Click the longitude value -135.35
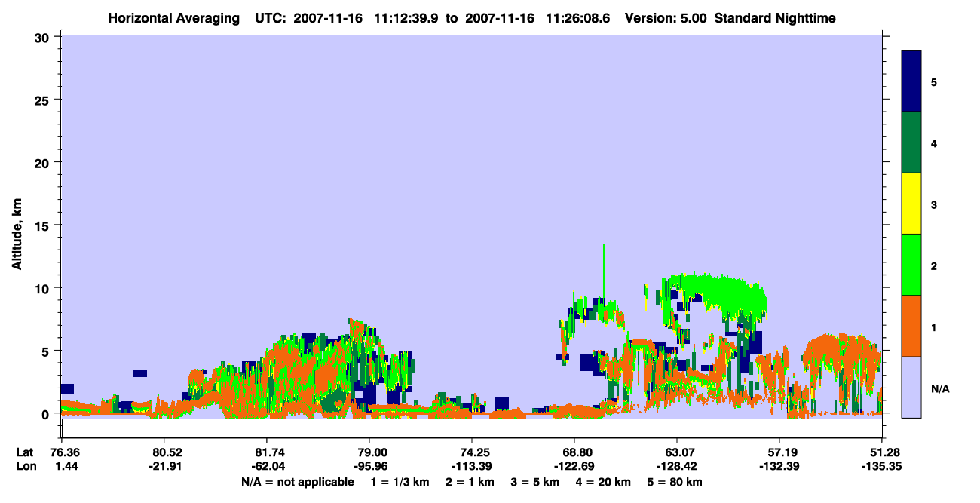 882,466
